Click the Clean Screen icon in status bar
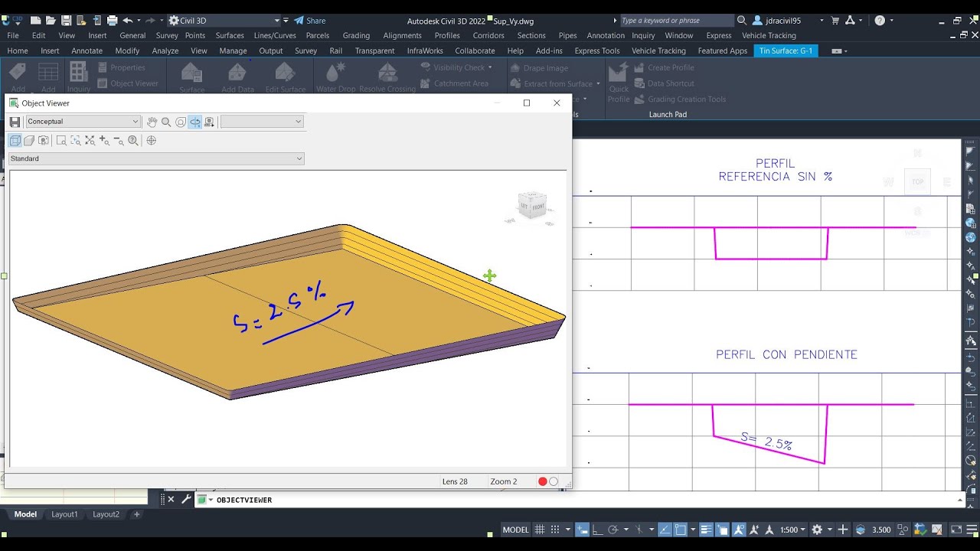The height and width of the screenshot is (551, 980). (957, 530)
